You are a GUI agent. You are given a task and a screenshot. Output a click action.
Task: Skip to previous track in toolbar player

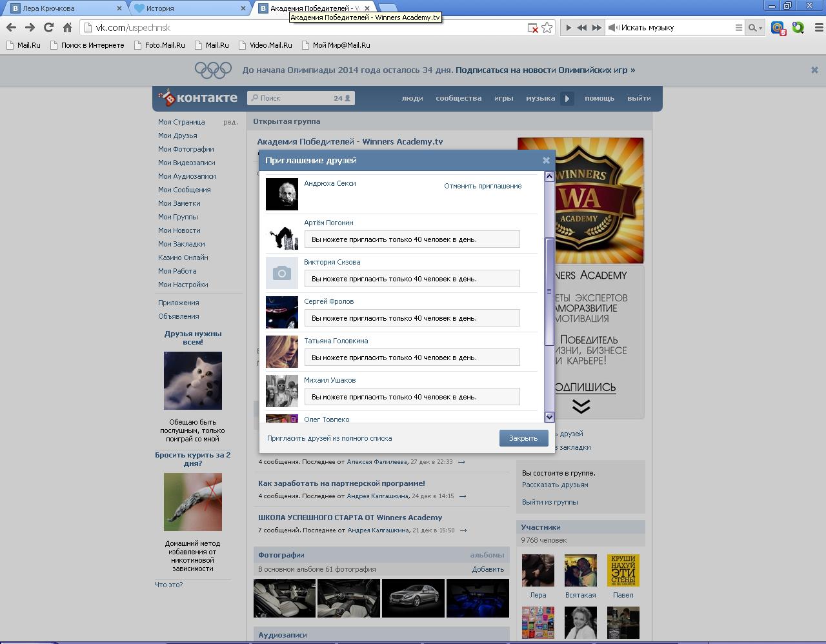(582, 28)
